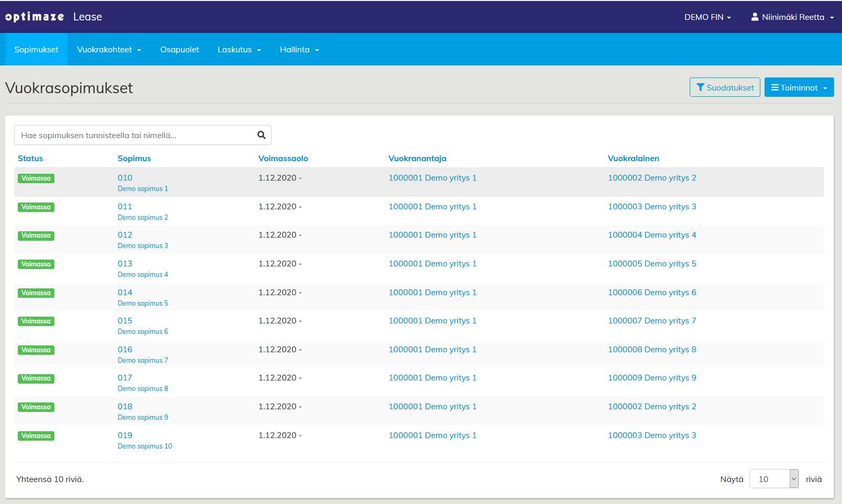The width and height of the screenshot is (842, 504).
Task: Open Niinimäki Reetta user menu
Action: click(x=792, y=17)
